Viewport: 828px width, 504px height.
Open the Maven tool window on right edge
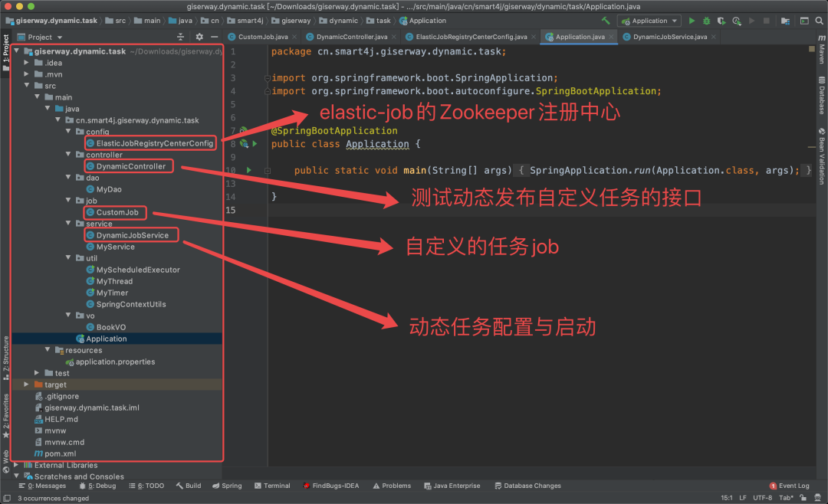pos(822,49)
